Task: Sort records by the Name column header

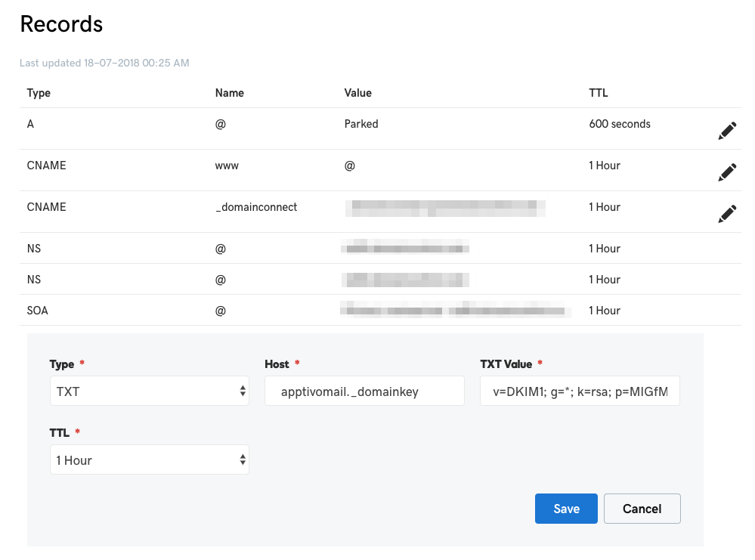Action: pyautogui.click(x=229, y=92)
